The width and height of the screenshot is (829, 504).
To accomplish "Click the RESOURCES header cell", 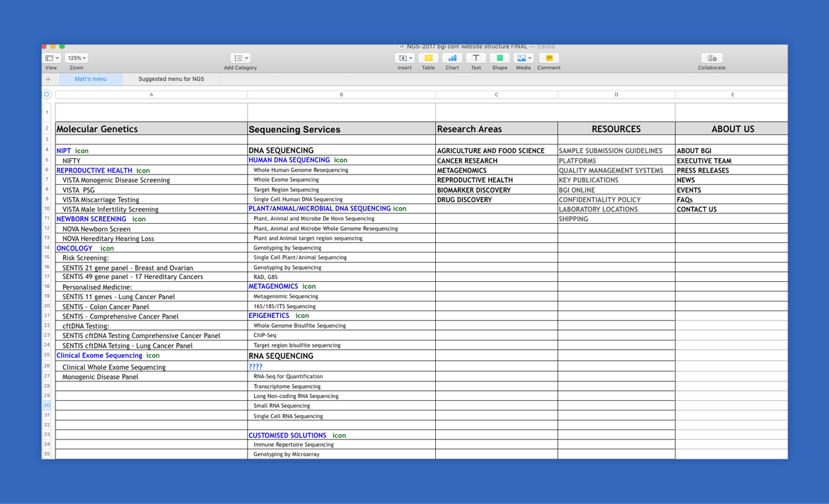I will click(x=616, y=129).
